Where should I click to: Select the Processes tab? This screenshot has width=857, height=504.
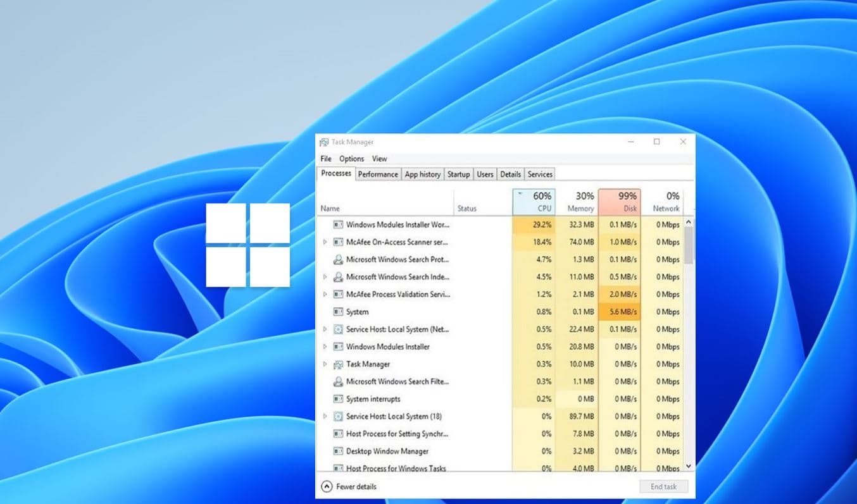point(335,173)
